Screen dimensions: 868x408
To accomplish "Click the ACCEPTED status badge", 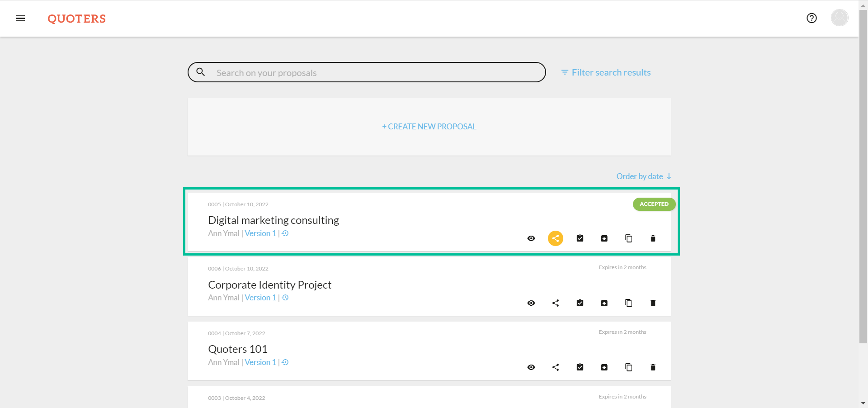I will 654,204.
